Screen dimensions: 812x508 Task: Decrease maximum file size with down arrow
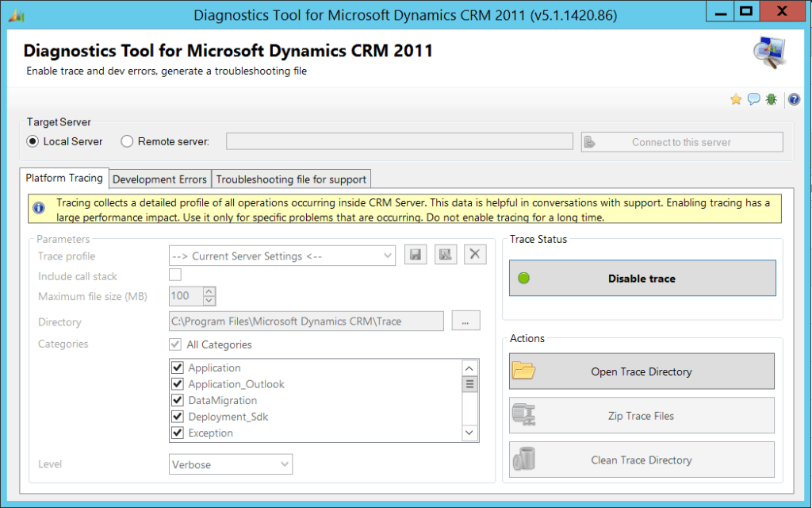pyautogui.click(x=209, y=301)
